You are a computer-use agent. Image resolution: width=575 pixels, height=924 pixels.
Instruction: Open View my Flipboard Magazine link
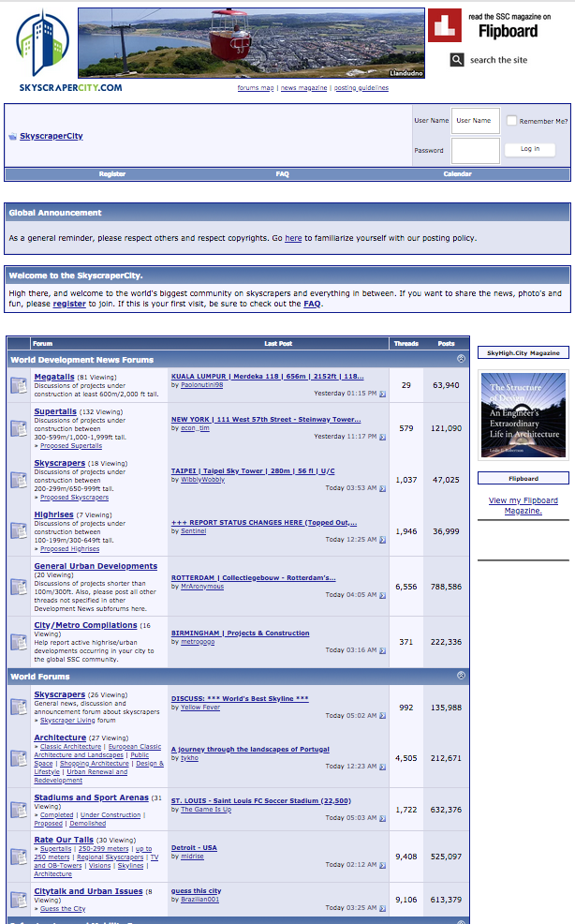(523, 506)
